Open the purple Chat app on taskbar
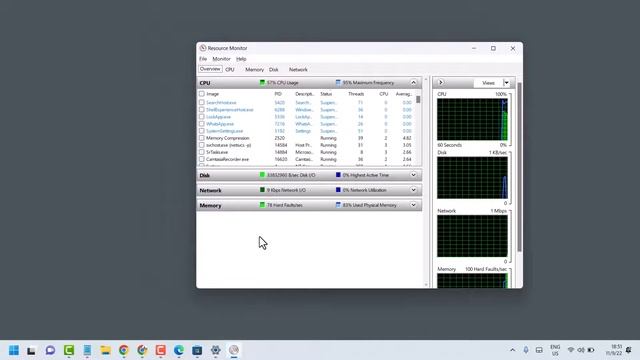640x360 pixels. click(x=50, y=350)
